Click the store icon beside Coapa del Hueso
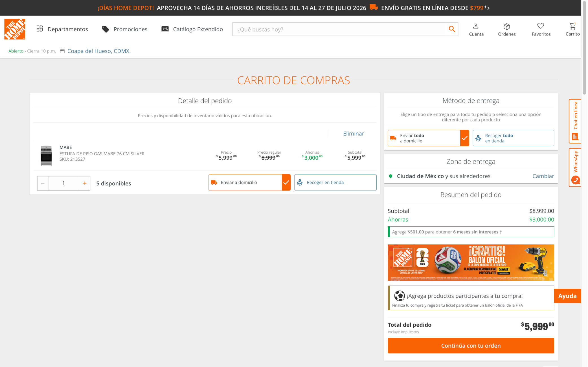The height and width of the screenshot is (367, 588). [63, 51]
